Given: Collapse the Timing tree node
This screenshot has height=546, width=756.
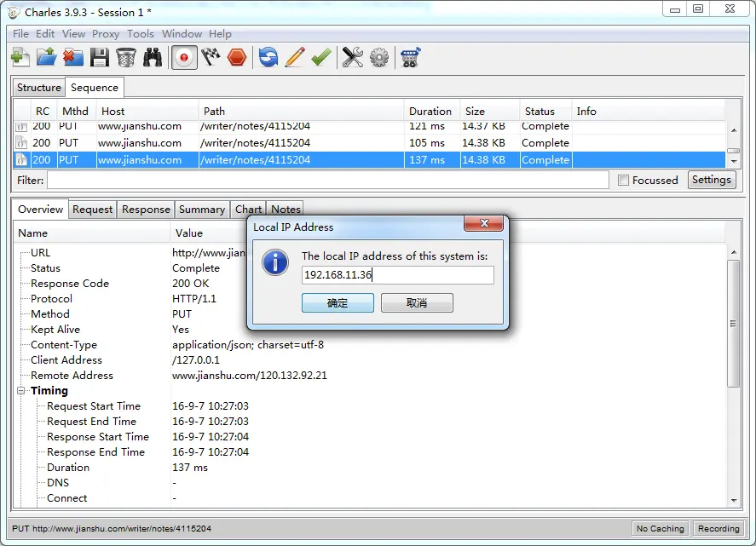Looking at the screenshot, I should click(x=20, y=391).
